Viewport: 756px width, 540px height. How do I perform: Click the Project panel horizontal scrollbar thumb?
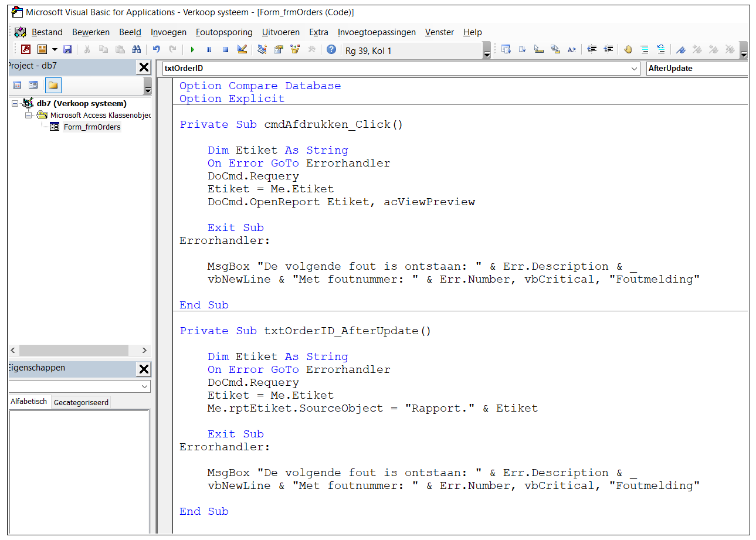coord(73,350)
